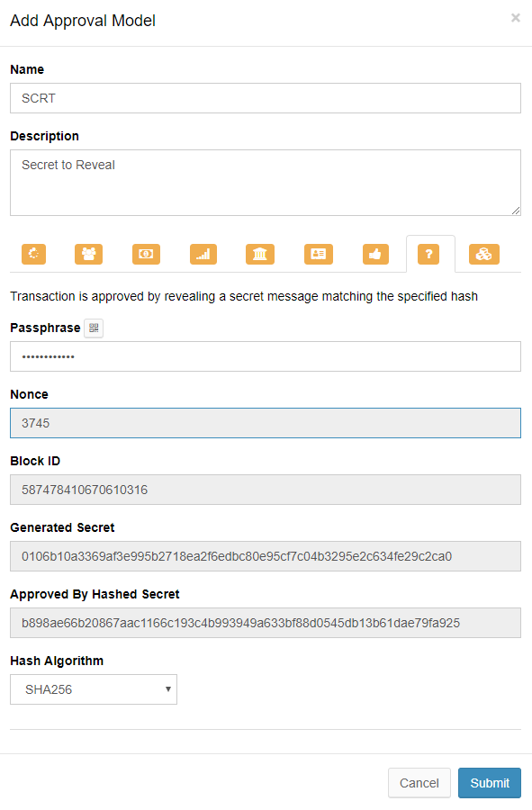Select the stacked cubes approval tab
532x810 pixels.
tap(484, 254)
